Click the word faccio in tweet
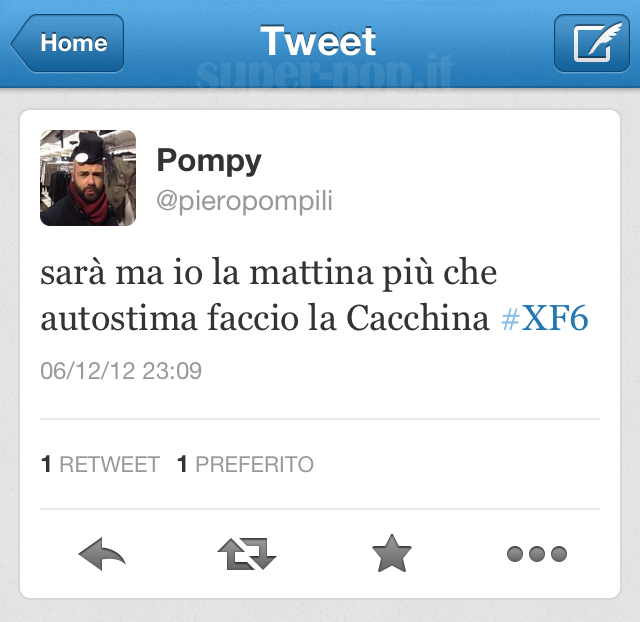The width and height of the screenshot is (640, 622). click(x=253, y=318)
